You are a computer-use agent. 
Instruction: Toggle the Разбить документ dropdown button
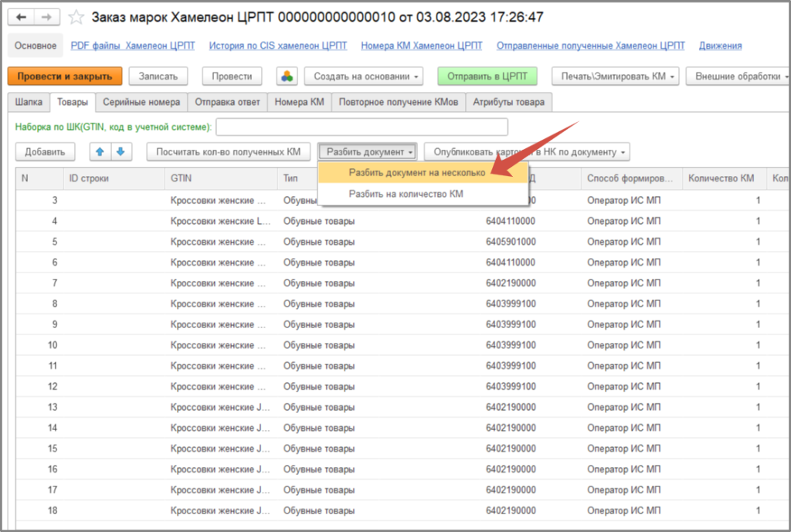(367, 152)
